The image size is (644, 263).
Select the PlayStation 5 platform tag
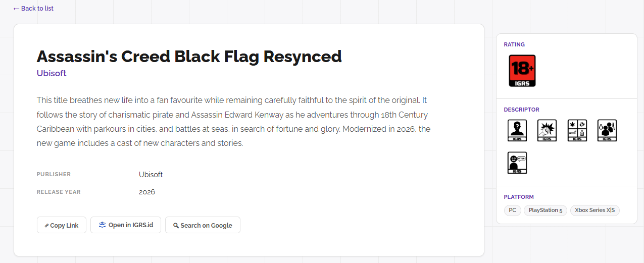(x=546, y=210)
